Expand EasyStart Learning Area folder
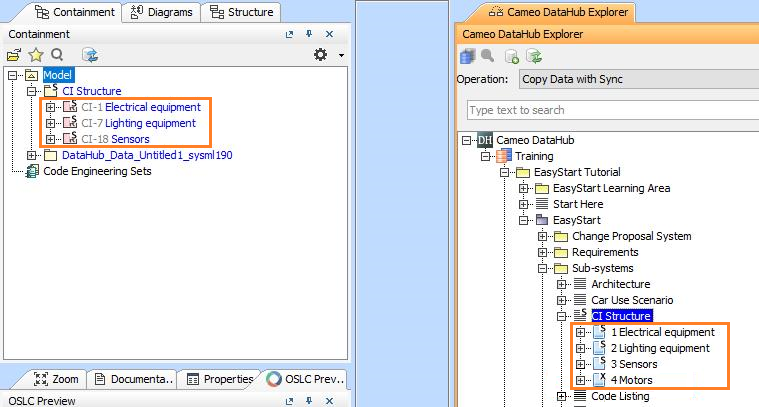This screenshot has width=759, height=407. (523, 188)
